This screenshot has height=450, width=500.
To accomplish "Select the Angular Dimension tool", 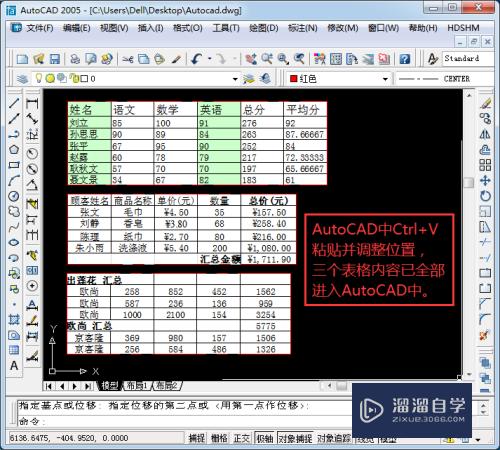I will 32,184.
